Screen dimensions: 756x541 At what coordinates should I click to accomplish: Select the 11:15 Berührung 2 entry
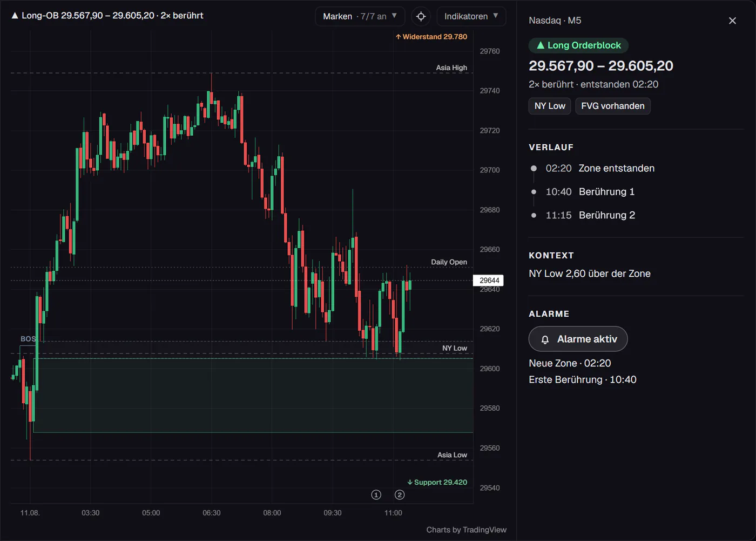click(583, 215)
